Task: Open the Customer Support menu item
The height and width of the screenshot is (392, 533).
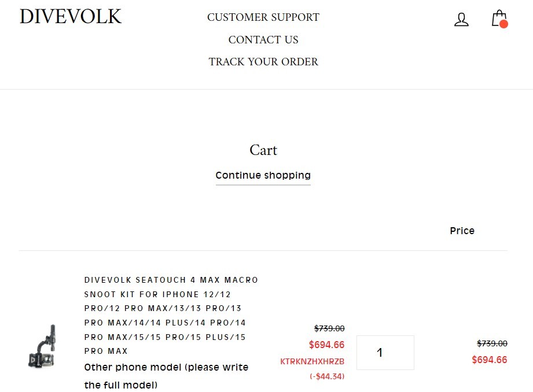Action: point(263,17)
